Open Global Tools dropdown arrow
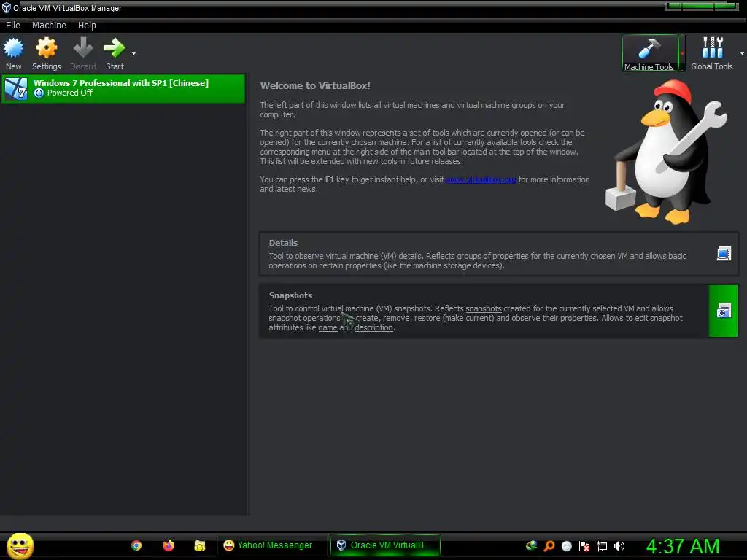Viewport: 747px width, 560px height. pos(742,53)
